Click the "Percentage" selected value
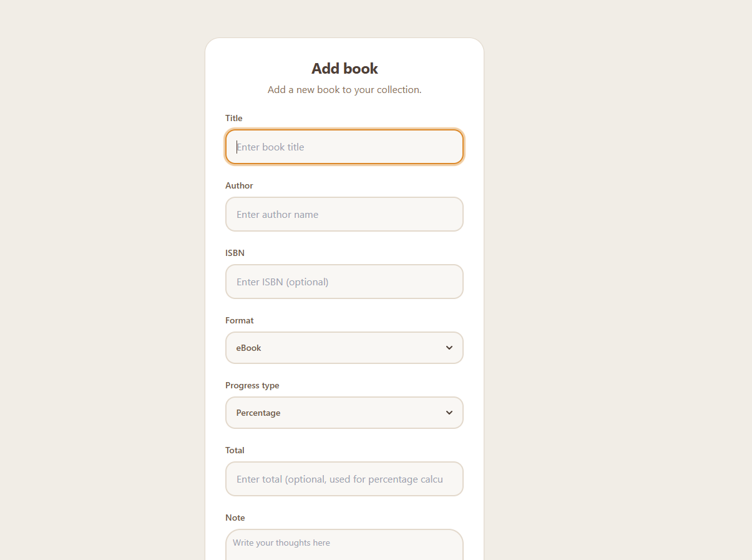Screen dimensions: 752x560 (258, 413)
